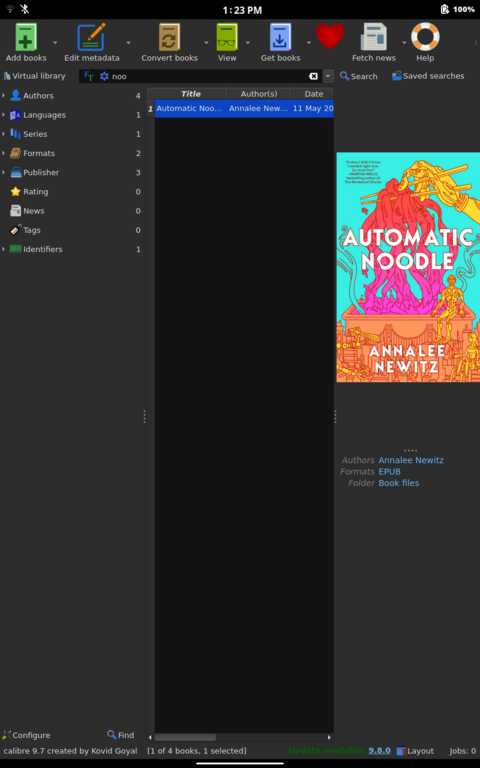Screen dimensions: 480x768
Task: Open the 9.8.0 update link
Action: (x=379, y=751)
